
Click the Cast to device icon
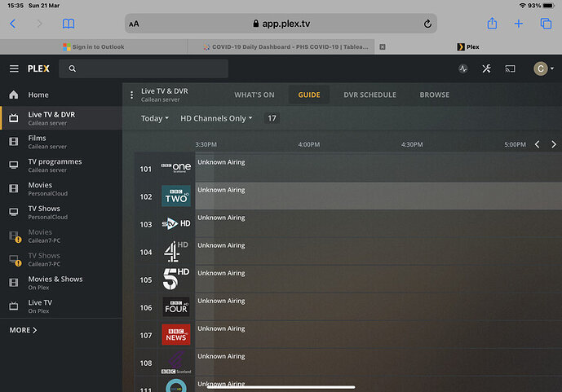click(510, 68)
